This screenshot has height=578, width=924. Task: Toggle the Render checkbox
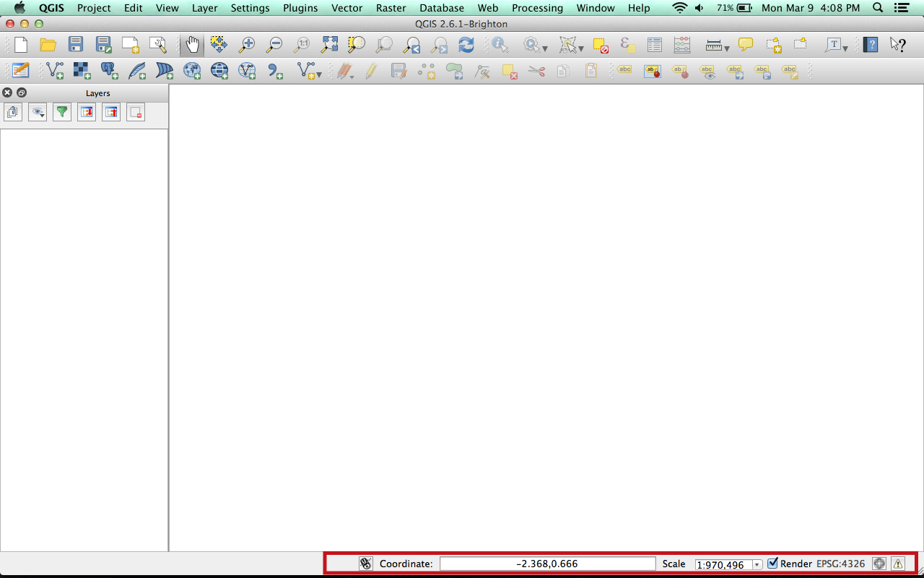click(772, 564)
